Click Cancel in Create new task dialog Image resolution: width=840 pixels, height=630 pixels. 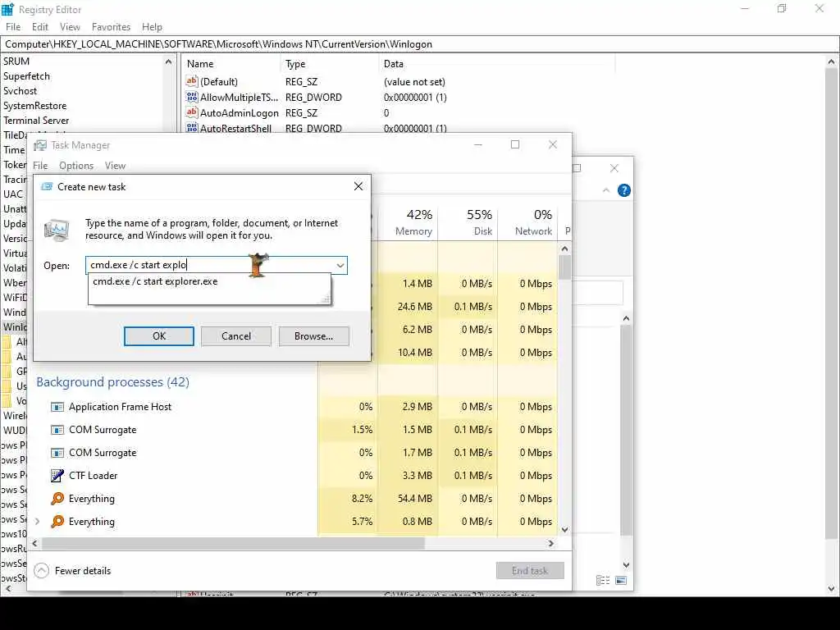coord(236,336)
